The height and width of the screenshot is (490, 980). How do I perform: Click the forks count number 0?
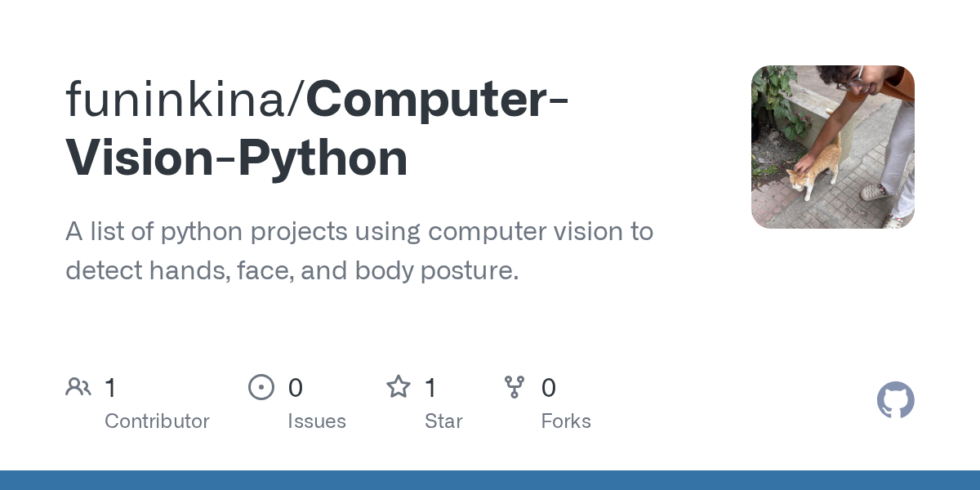pyautogui.click(x=548, y=388)
